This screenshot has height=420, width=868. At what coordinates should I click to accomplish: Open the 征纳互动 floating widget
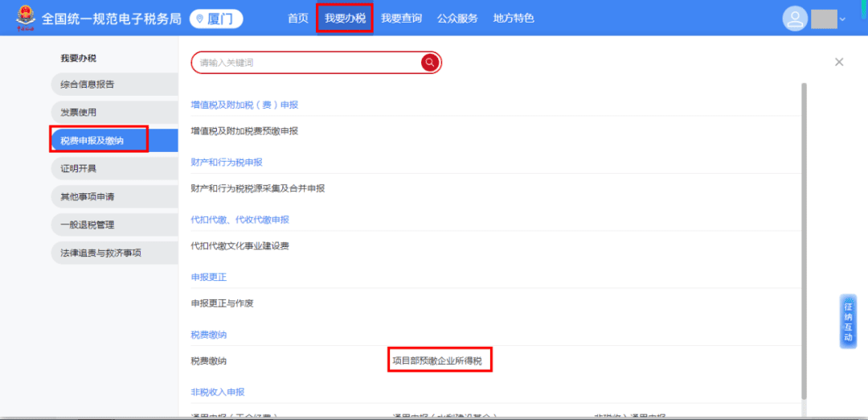pos(848,321)
